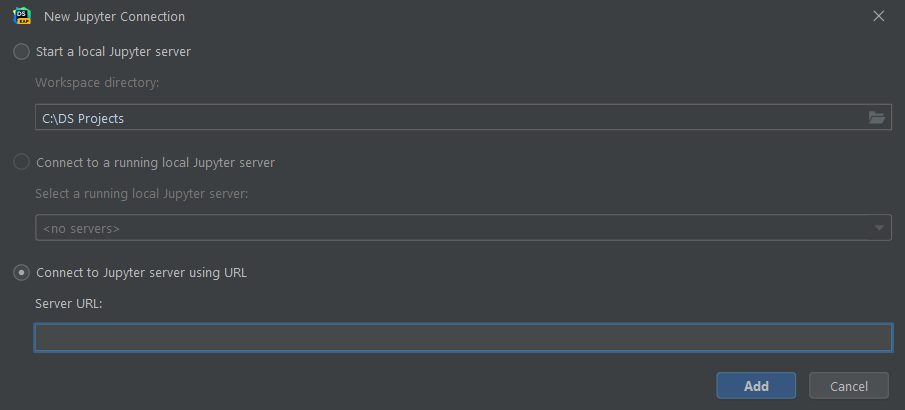Place cursor in the C:\DS Projects text
The height and width of the screenshot is (410, 905).
pyautogui.click(x=83, y=118)
